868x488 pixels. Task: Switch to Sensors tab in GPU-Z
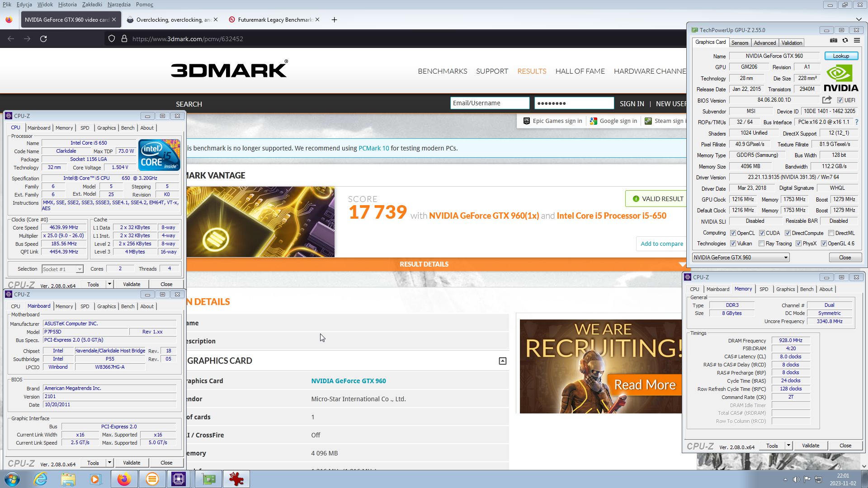[x=740, y=42]
